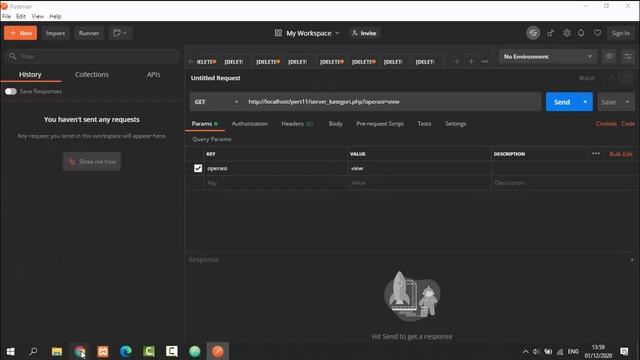
Task: Uncheck the operasi parameter checkbox
Action: point(198,168)
